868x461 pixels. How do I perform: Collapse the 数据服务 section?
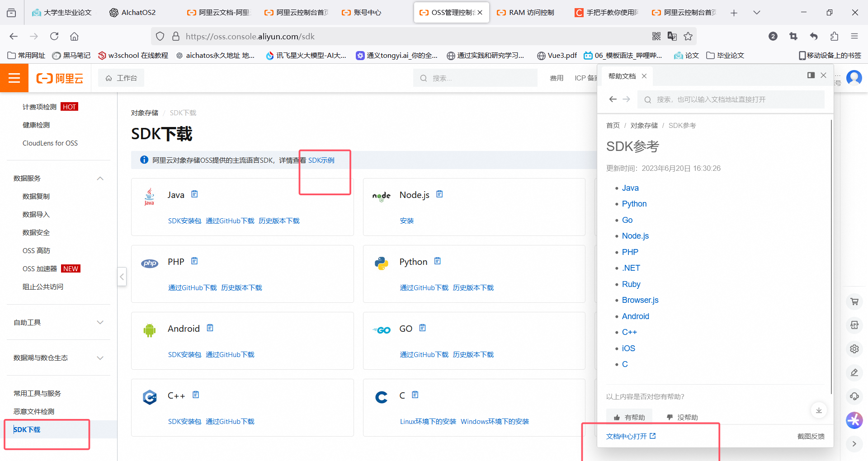[x=100, y=179]
